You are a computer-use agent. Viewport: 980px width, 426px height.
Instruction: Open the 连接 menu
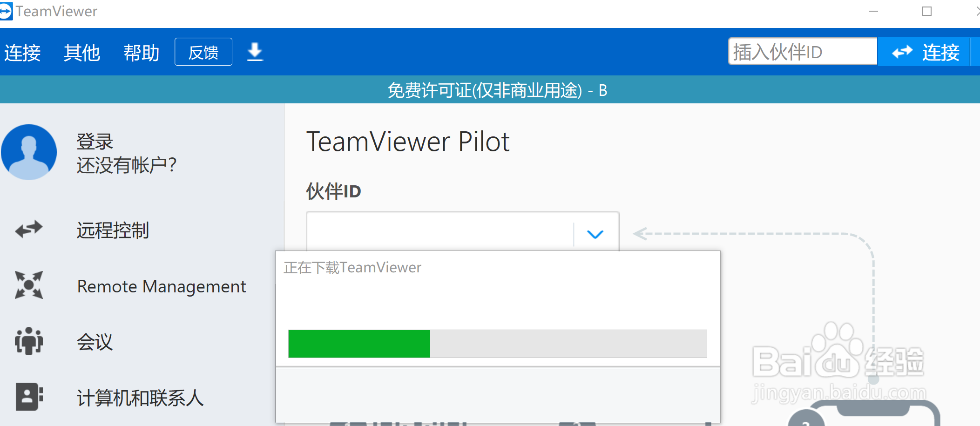[x=22, y=53]
